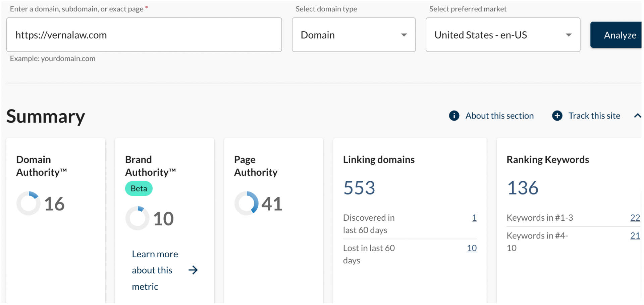This screenshot has height=305, width=644.
Task: Click the arrow icon next to Learn more
Action: tap(193, 270)
